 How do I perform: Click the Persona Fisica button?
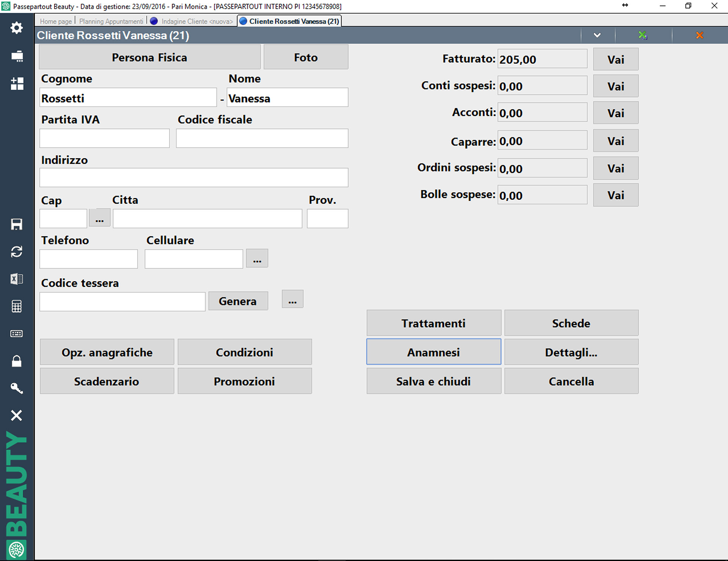point(150,57)
